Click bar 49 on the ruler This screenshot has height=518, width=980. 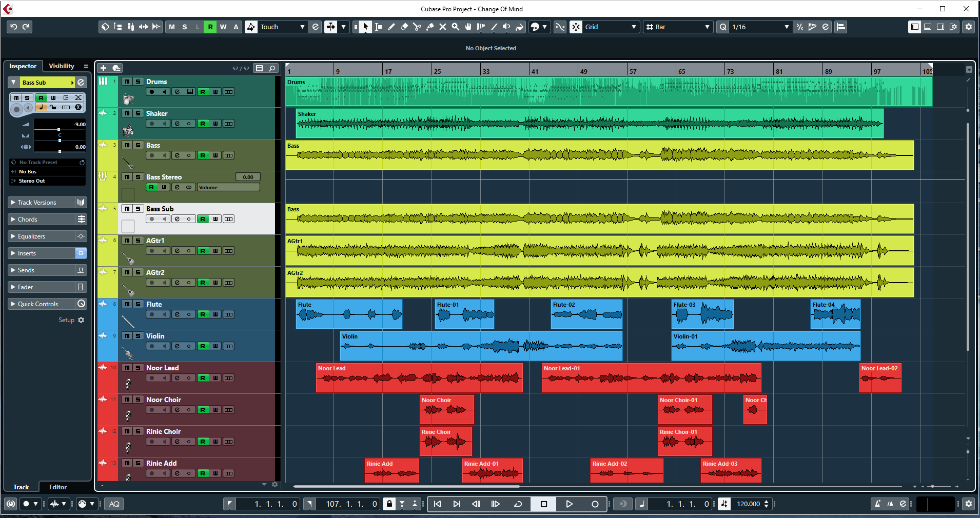[583, 71]
